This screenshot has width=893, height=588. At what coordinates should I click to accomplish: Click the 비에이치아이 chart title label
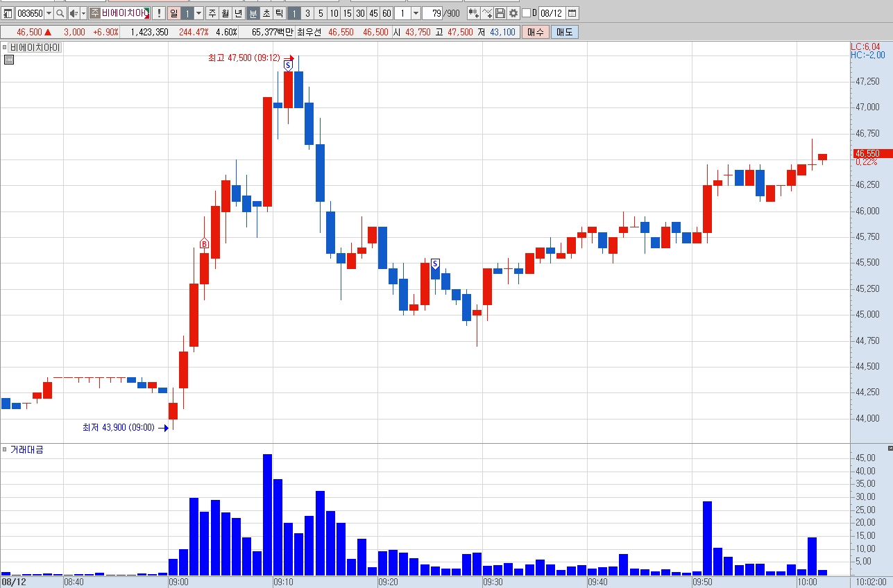[35, 48]
